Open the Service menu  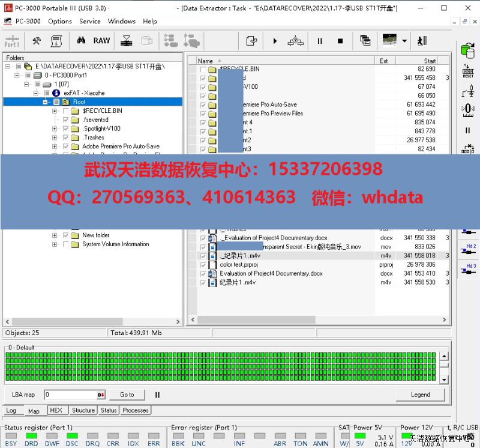click(x=90, y=21)
